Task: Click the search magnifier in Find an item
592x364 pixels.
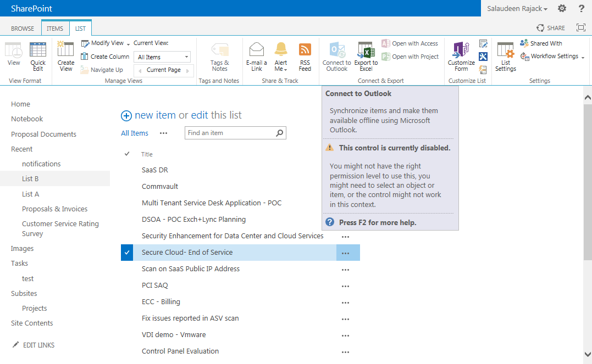Action: 279,133
